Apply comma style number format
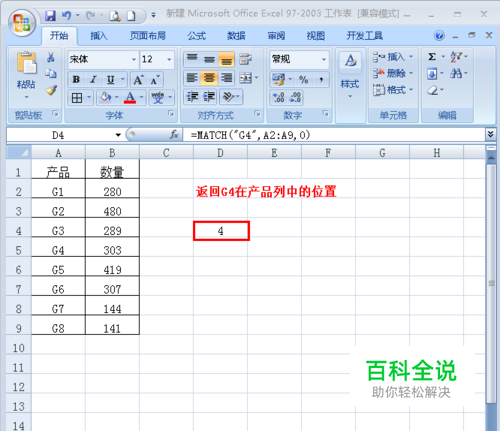Screen dimensions: 500x431 click(x=321, y=80)
